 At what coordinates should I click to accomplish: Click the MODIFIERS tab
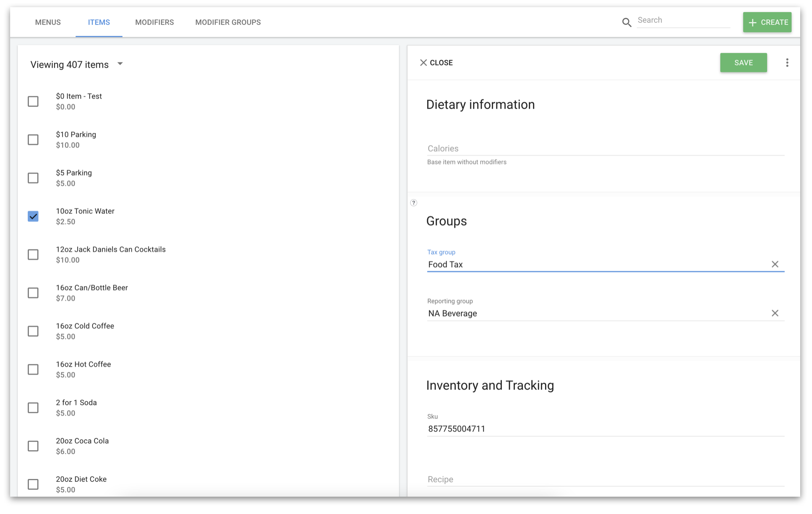155,22
